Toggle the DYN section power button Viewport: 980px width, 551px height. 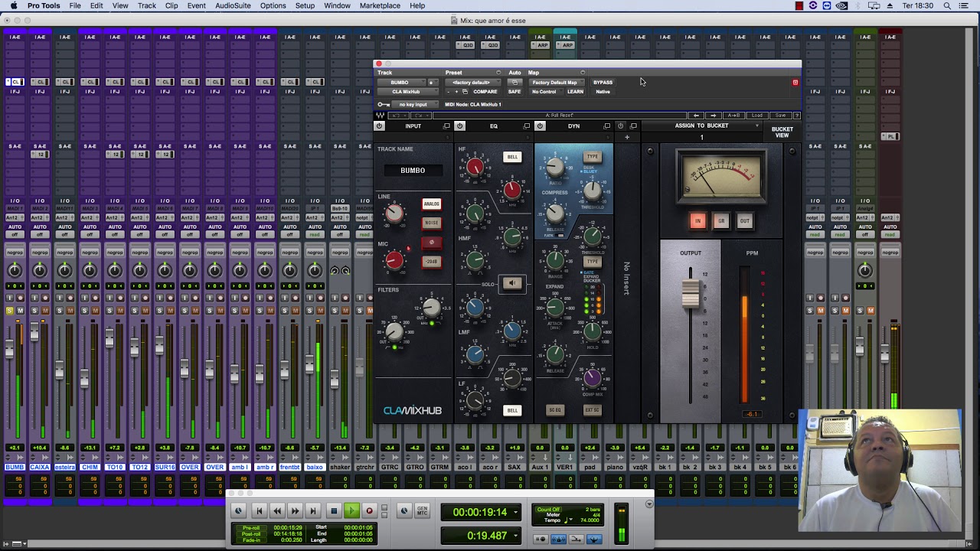tap(540, 126)
